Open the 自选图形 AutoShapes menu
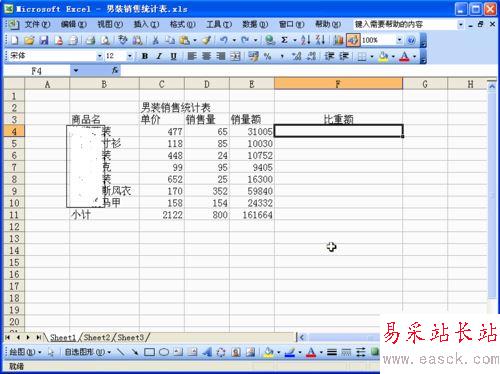 point(88,352)
